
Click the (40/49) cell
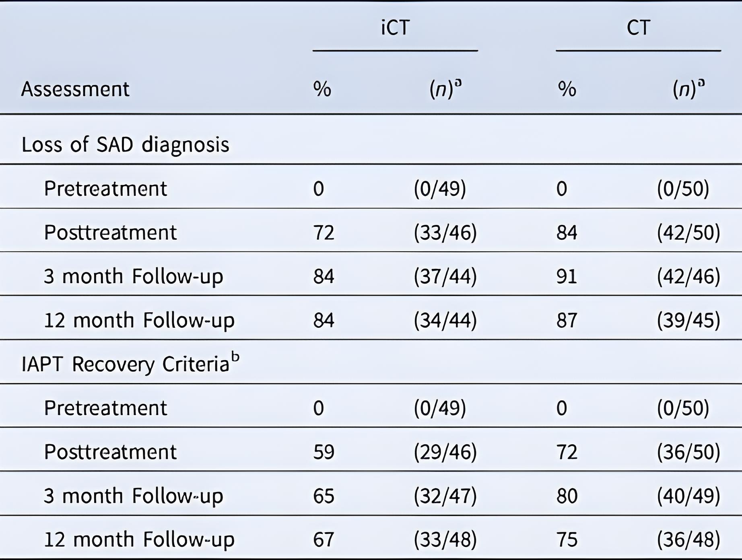[688, 496]
